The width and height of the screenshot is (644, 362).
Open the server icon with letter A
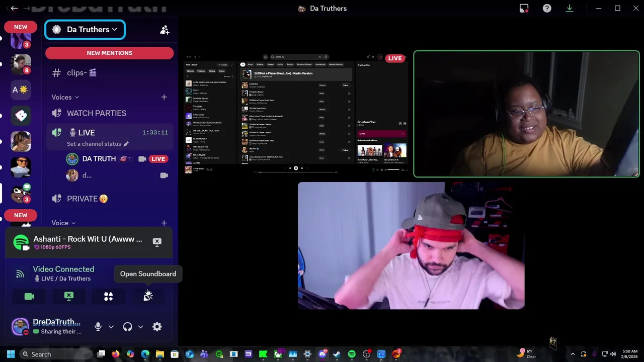tap(21, 90)
